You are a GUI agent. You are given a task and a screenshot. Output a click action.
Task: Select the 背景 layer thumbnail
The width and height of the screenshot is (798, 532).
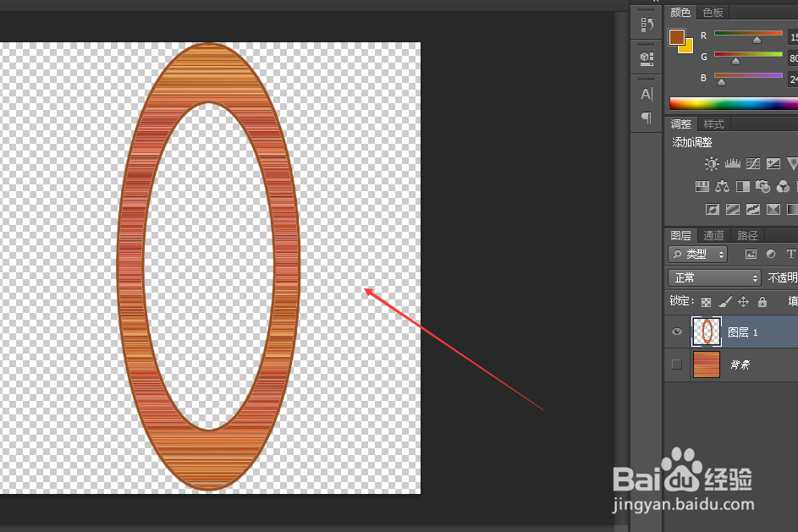pos(707,365)
